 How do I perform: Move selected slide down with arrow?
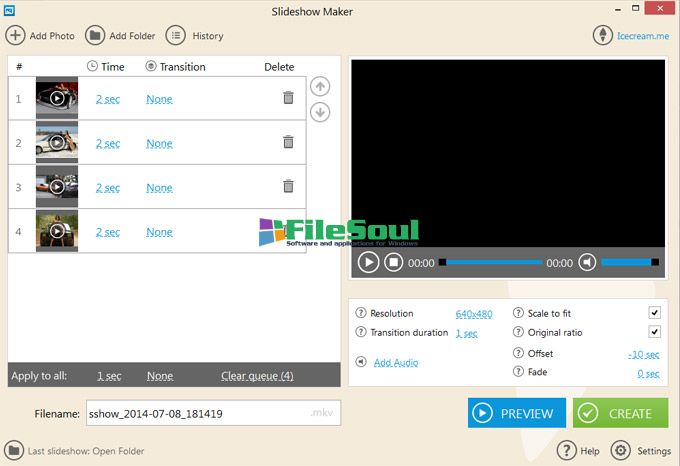[320, 112]
